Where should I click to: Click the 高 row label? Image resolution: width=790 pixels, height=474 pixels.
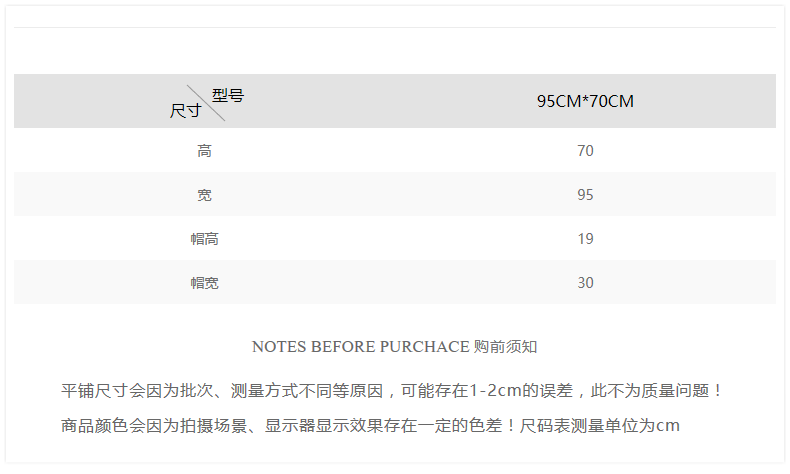(204, 151)
